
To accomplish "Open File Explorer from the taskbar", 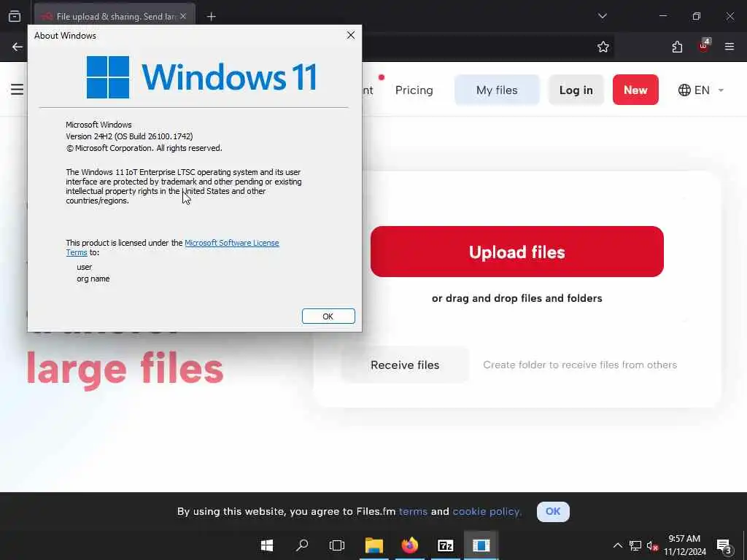I will coord(374,545).
